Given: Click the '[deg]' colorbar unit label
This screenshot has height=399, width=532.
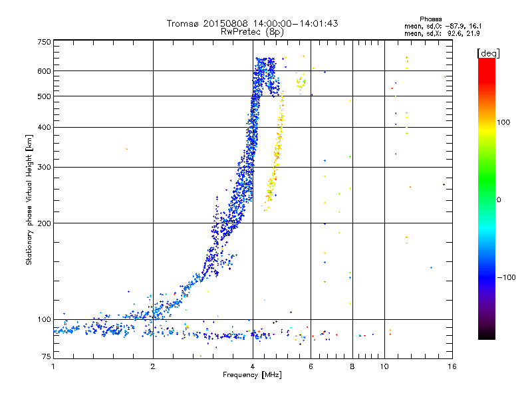Looking at the screenshot, I should coord(488,53).
